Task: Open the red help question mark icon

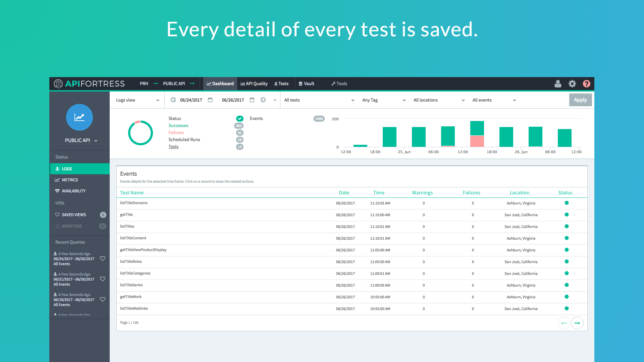Action: click(586, 83)
